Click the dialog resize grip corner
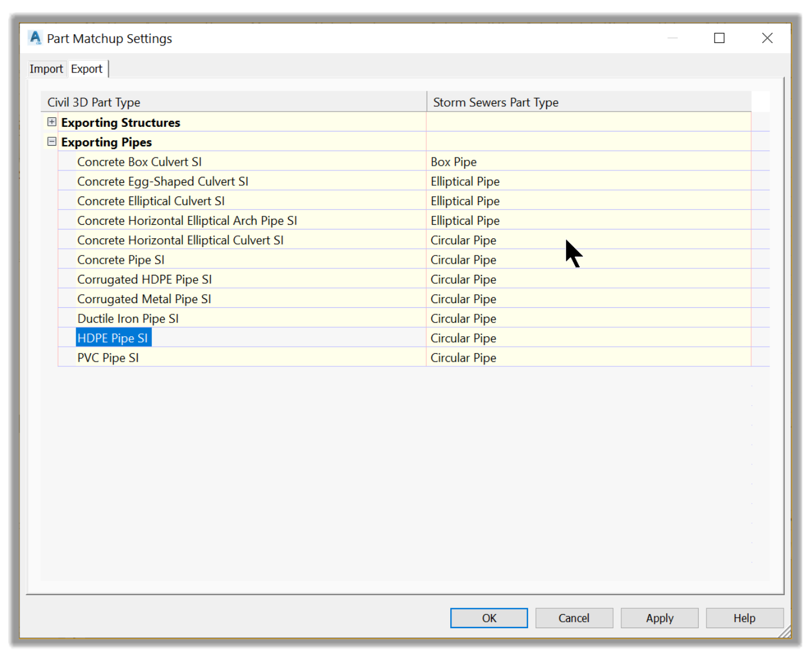Image resolution: width=812 pixels, height=660 pixels. [x=785, y=632]
